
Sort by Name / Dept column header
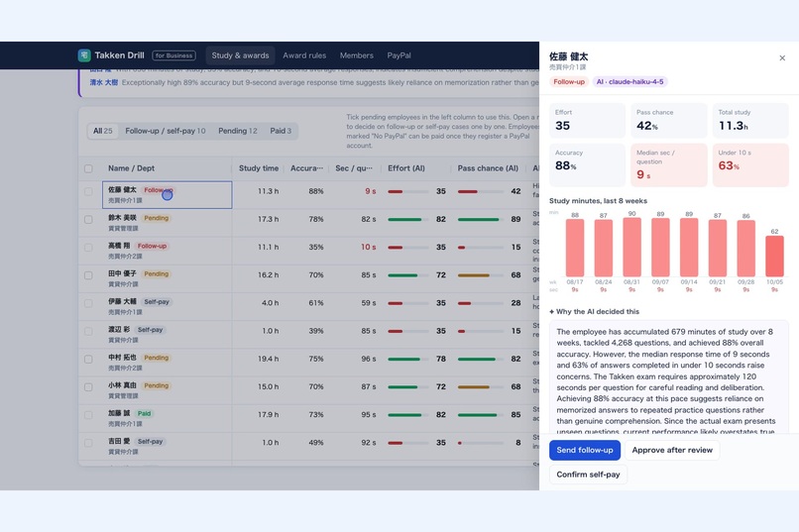[x=131, y=168]
